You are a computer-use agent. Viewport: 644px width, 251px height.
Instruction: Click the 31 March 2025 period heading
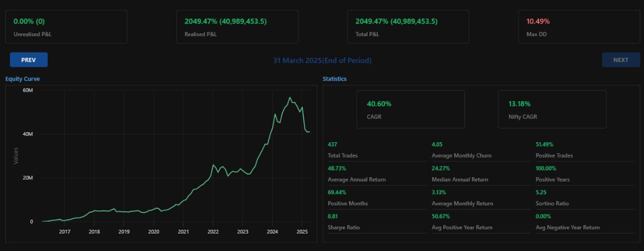click(x=322, y=60)
